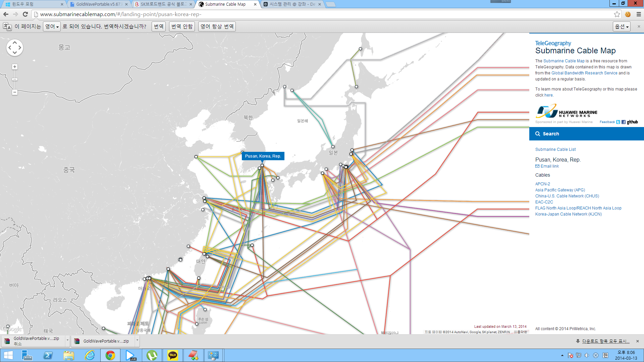Click the Huawei Marine Networks logo

coord(566,112)
